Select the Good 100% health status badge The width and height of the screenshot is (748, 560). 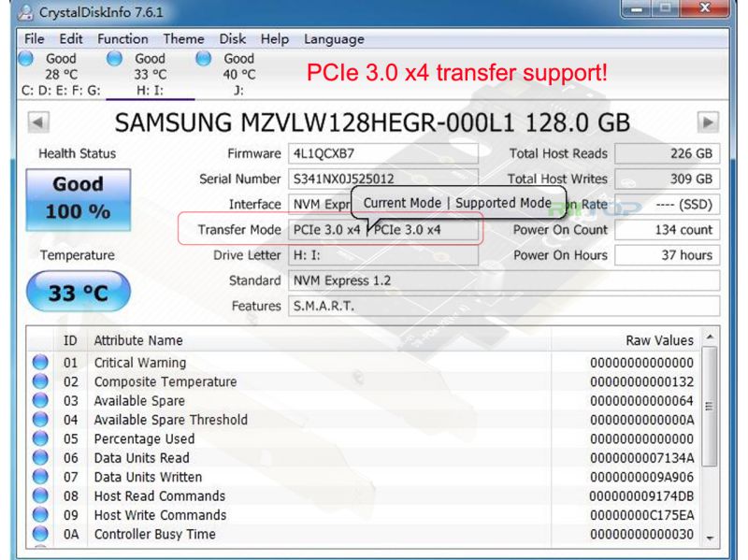pos(79,197)
